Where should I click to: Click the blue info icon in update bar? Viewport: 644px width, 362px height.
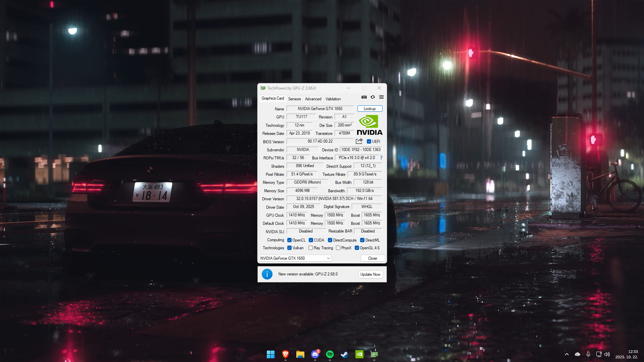pyautogui.click(x=267, y=274)
